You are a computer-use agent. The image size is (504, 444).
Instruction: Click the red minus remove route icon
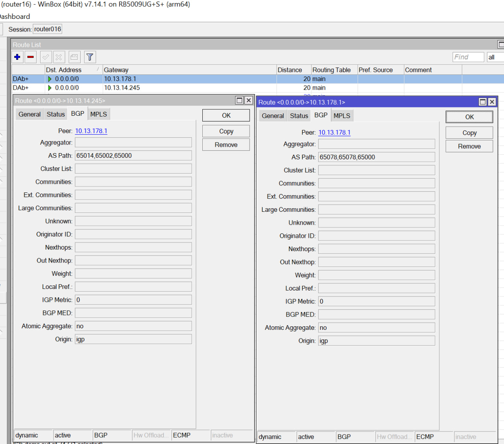(x=30, y=57)
